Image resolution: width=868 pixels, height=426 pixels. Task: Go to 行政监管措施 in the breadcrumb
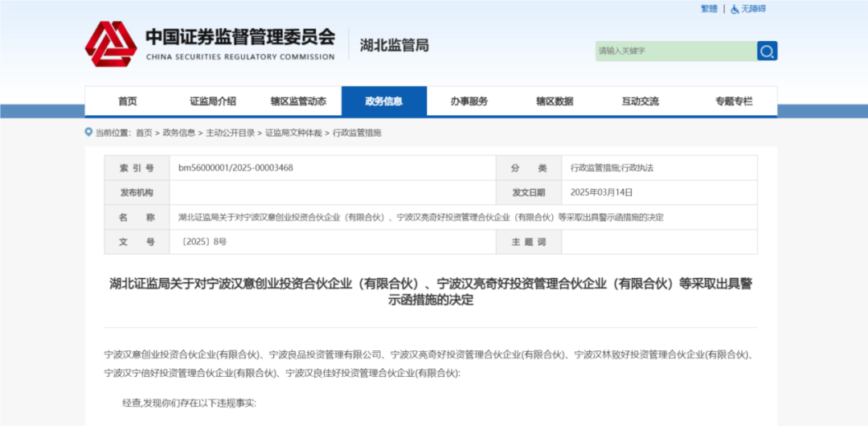pos(357,133)
